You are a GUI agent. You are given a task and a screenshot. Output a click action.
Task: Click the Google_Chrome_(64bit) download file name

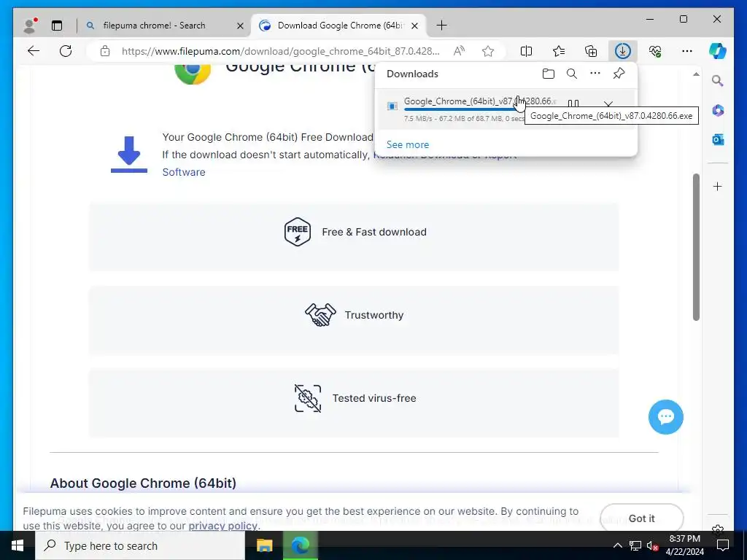(x=479, y=101)
